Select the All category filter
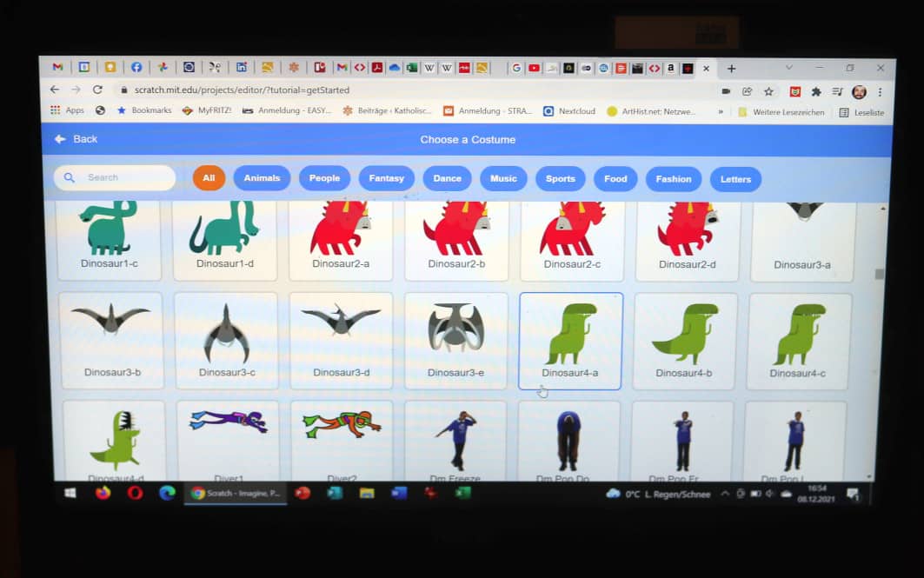The width and height of the screenshot is (924, 578). pyautogui.click(x=209, y=178)
